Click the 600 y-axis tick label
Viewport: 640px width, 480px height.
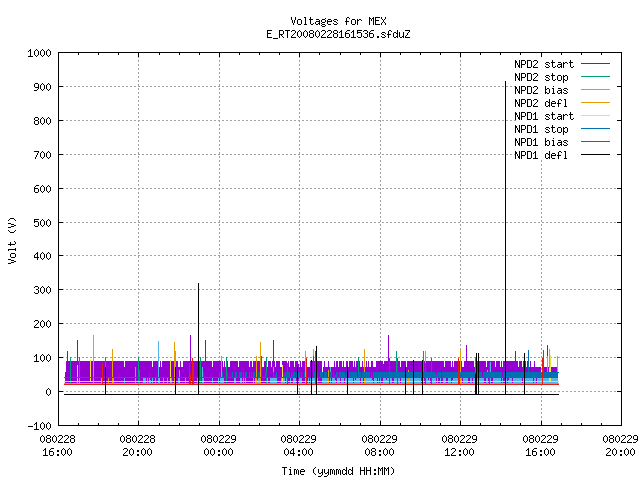point(42,189)
